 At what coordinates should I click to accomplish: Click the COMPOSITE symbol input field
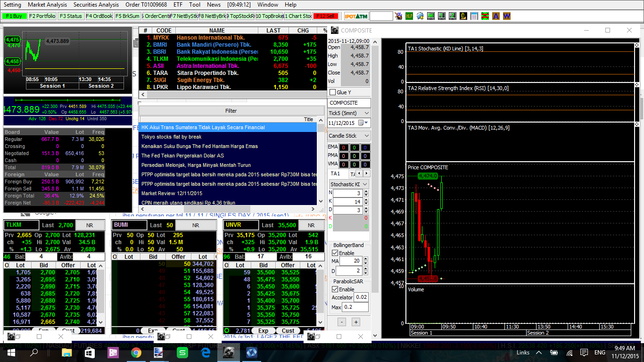349,103
